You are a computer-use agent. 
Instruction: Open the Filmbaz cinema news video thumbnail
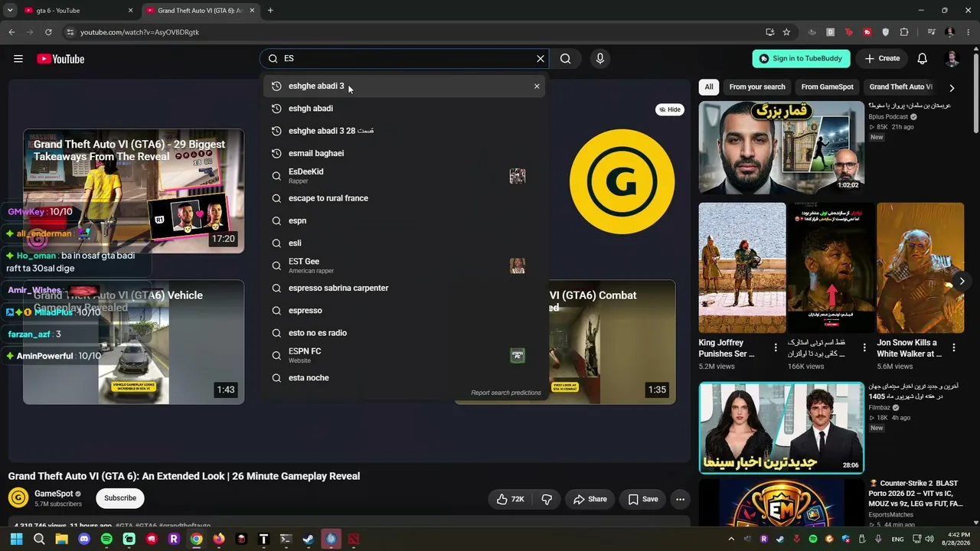pos(781,428)
